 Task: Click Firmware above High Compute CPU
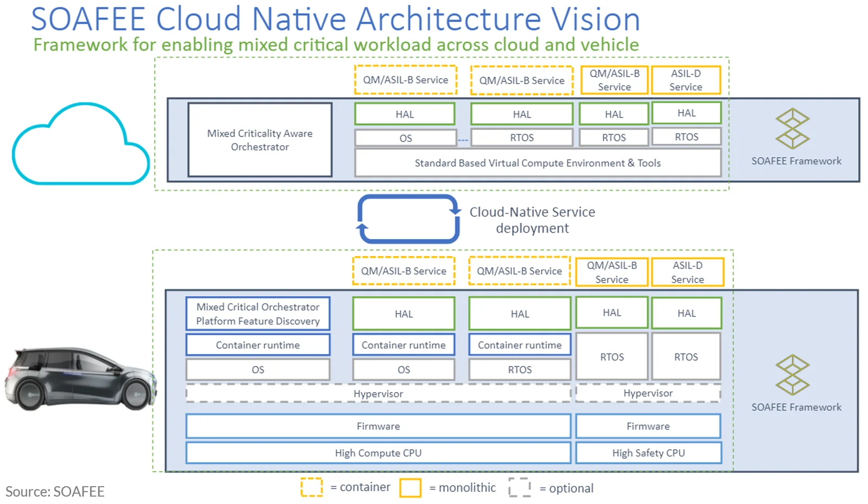click(378, 426)
